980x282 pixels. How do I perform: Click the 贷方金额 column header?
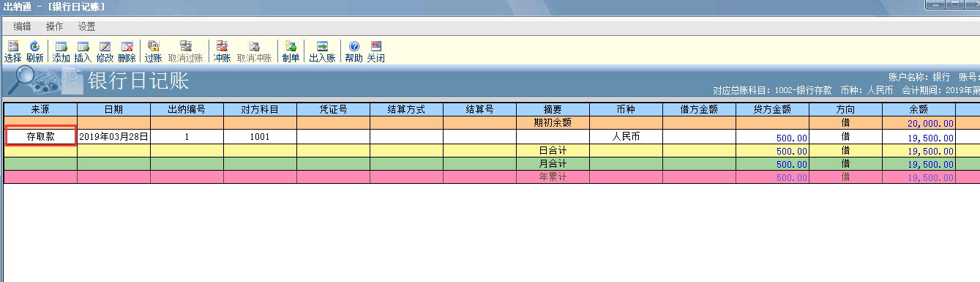click(x=772, y=109)
